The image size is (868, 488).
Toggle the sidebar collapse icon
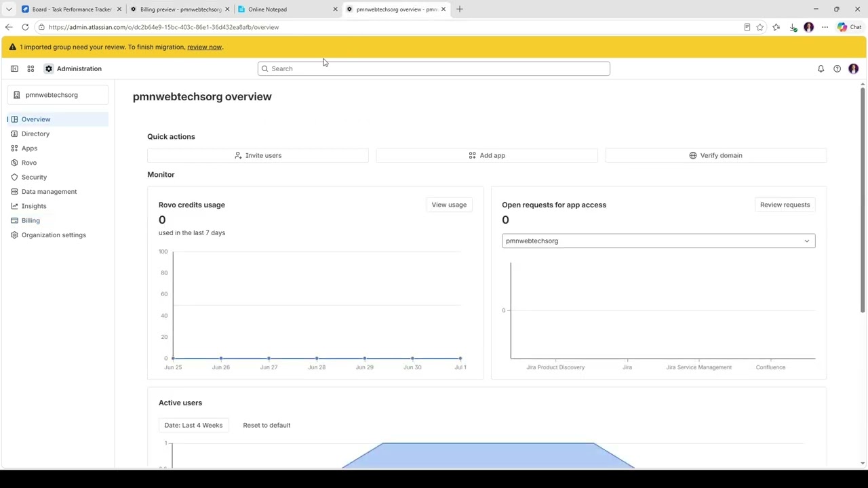pyautogui.click(x=14, y=68)
